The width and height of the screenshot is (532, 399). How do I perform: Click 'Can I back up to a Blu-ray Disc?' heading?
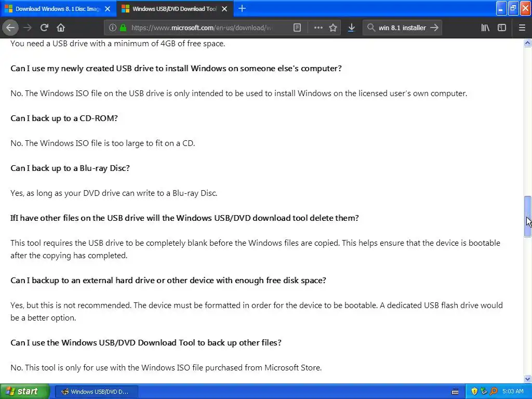70,168
